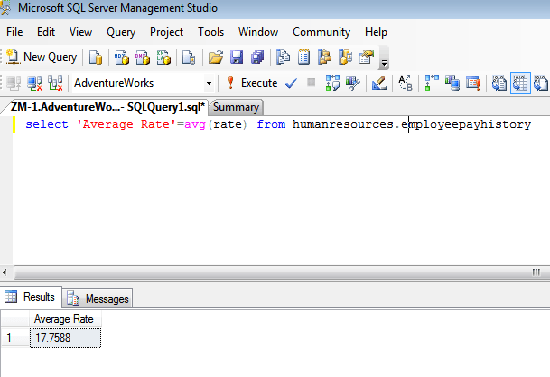The image size is (550, 377).
Task: Open the Window menu
Action: 258,32
